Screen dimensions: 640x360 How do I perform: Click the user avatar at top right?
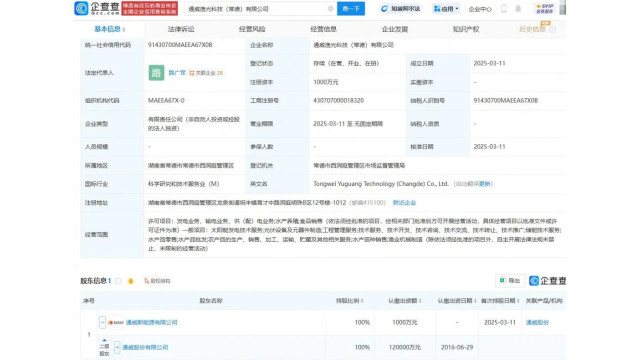(x=562, y=8)
